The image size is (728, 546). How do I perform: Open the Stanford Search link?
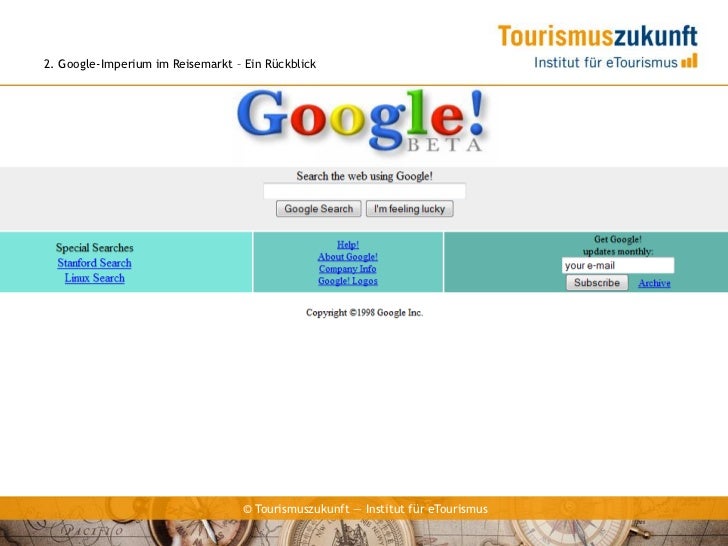tap(94, 263)
